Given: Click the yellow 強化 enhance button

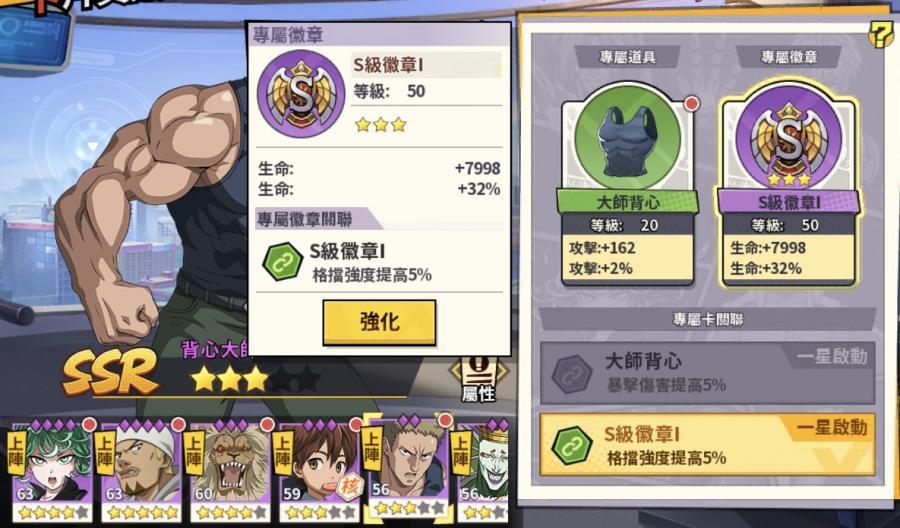Looking at the screenshot, I should point(379,322).
